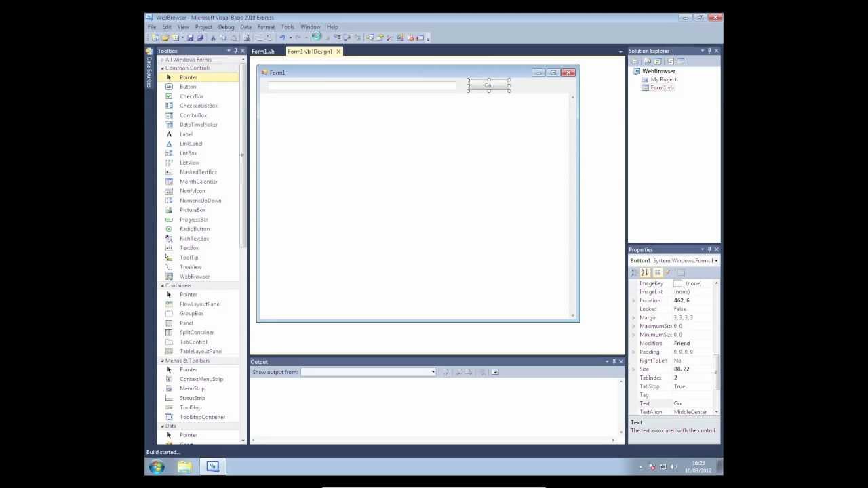Select the PictureBox control in Toolbox
The height and width of the screenshot is (488, 868).
[x=193, y=210]
